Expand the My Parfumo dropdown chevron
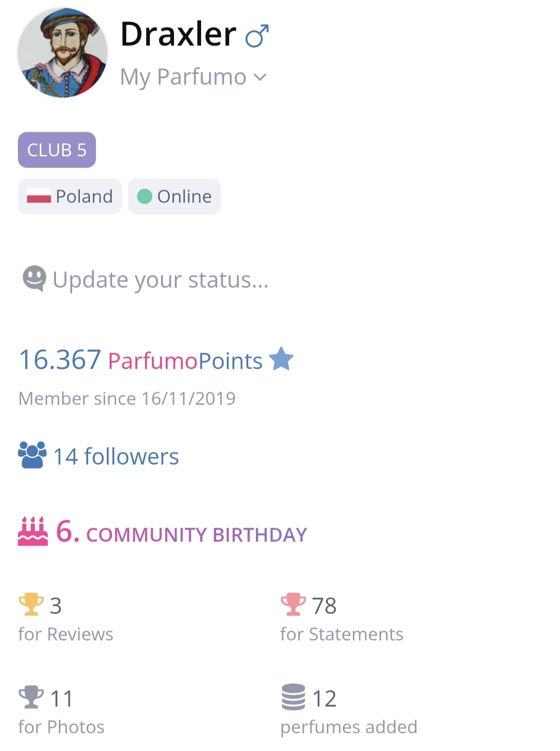560x751 pixels. (x=260, y=77)
